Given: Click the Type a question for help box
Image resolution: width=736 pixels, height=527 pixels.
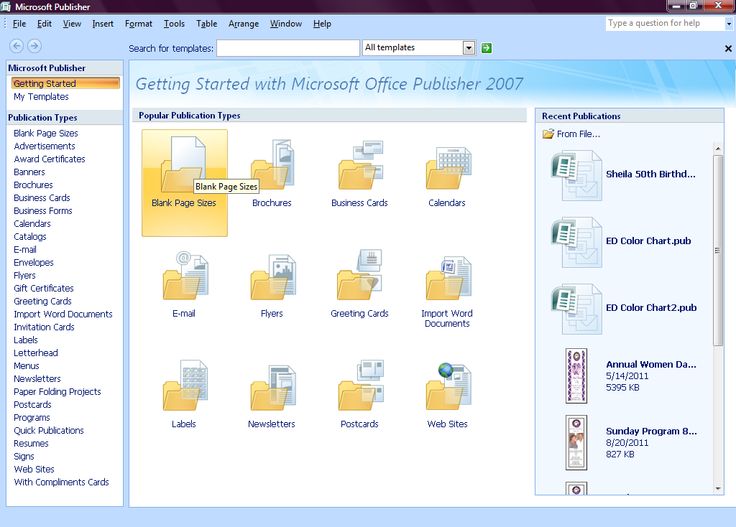Looking at the screenshot, I should pos(665,23).
